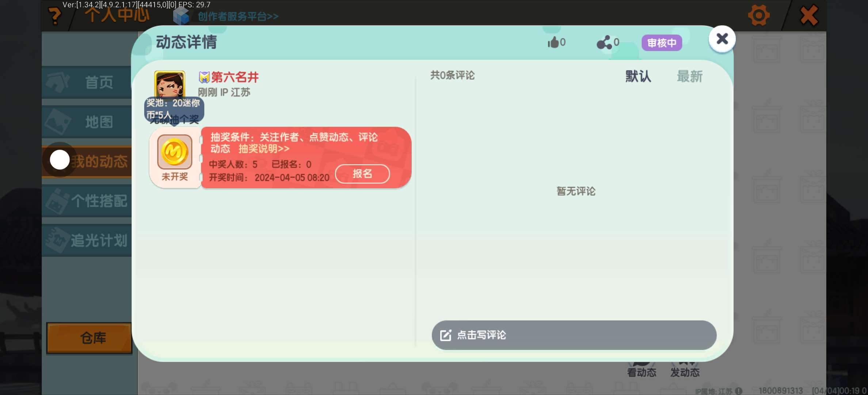Viewport: 868px width, 395px height.
Task: Open settings gear icon
Action: [758, 15]
